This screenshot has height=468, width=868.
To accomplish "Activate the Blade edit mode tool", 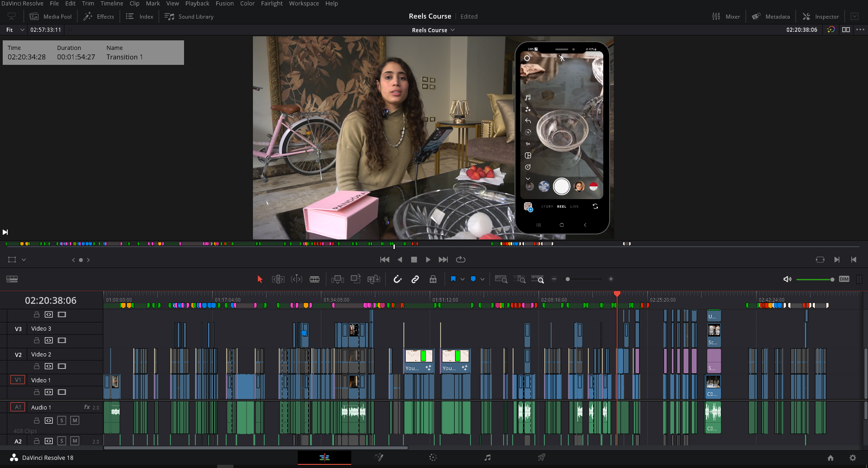I will pyautogui.click(x=314, y=279).
